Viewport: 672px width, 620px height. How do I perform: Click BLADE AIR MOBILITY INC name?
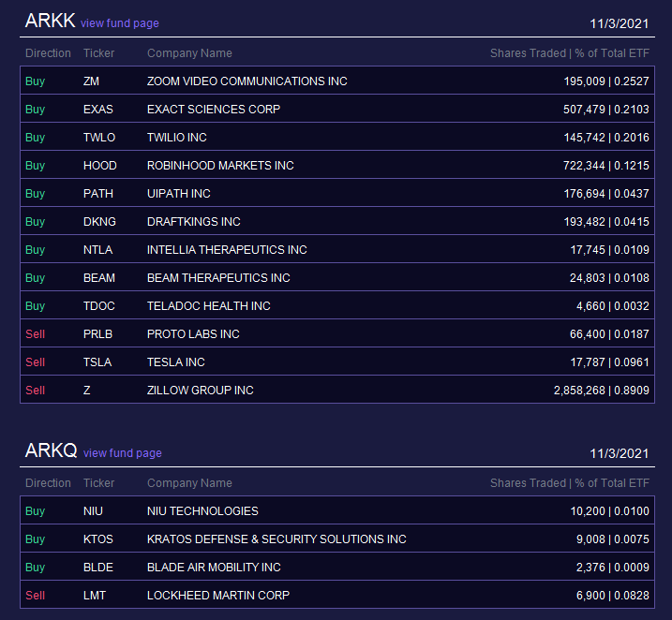214,568
